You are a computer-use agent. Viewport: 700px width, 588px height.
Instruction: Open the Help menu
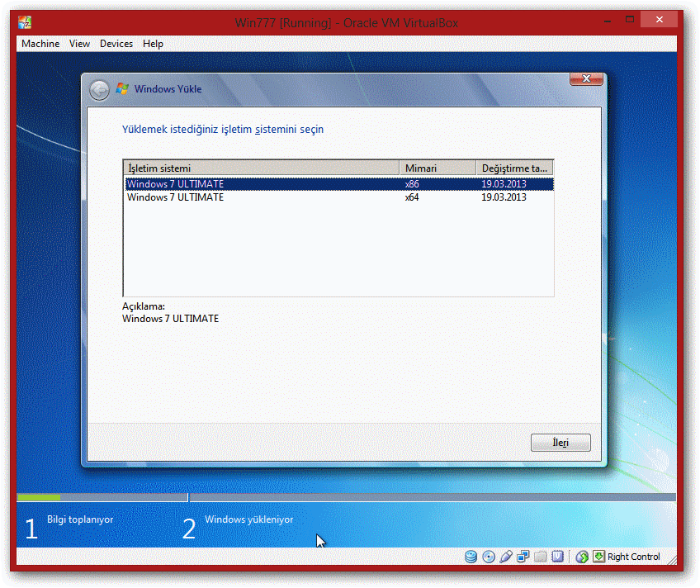154,44
